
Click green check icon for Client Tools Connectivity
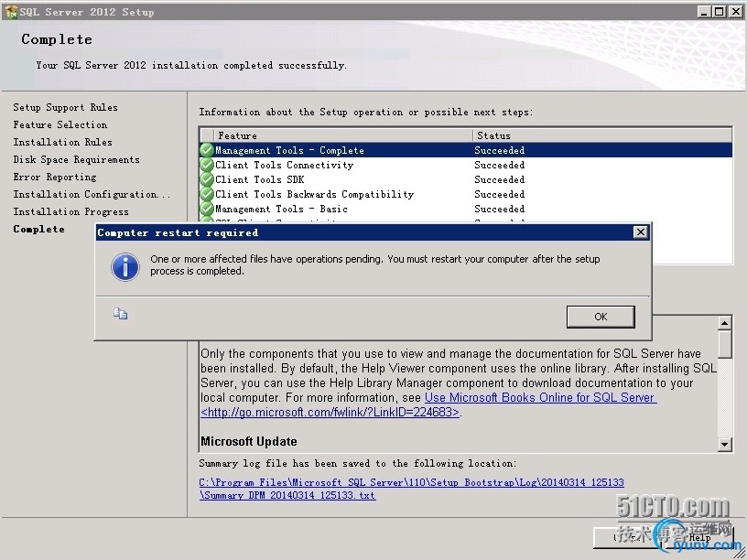(207, 165)
